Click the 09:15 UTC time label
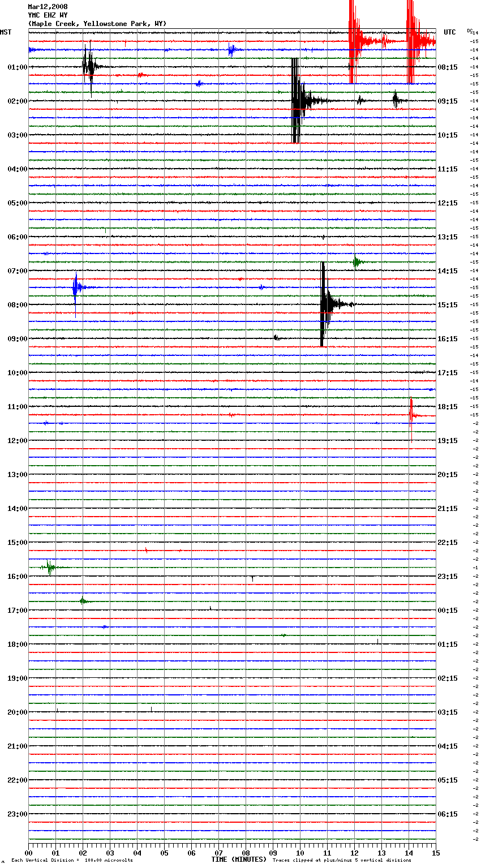 pyautogui.click(x=448, y=101)
